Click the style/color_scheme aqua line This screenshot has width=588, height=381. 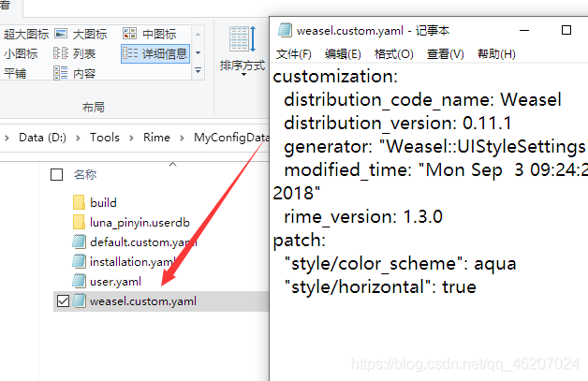[400, 264]
